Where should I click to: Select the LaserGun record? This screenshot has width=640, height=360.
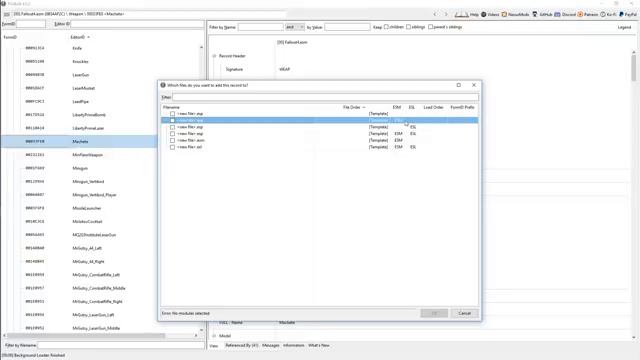[x=80, y=75]
